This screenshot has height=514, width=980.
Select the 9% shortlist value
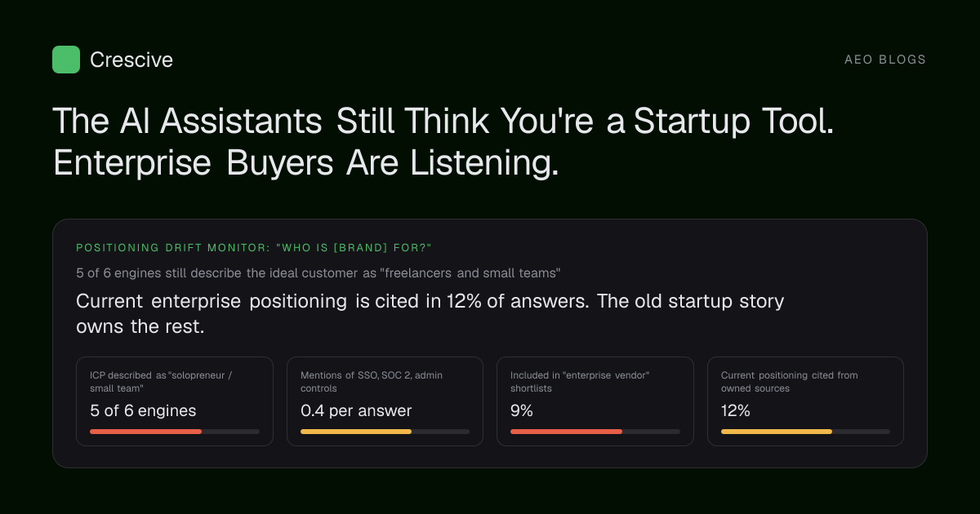pyautogui.click(x=522, y=410)
